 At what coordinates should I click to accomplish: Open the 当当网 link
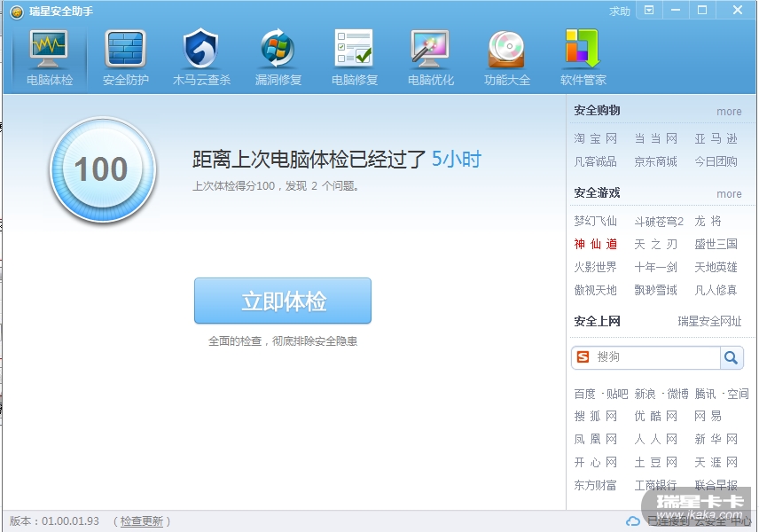[x=656, y=139]
